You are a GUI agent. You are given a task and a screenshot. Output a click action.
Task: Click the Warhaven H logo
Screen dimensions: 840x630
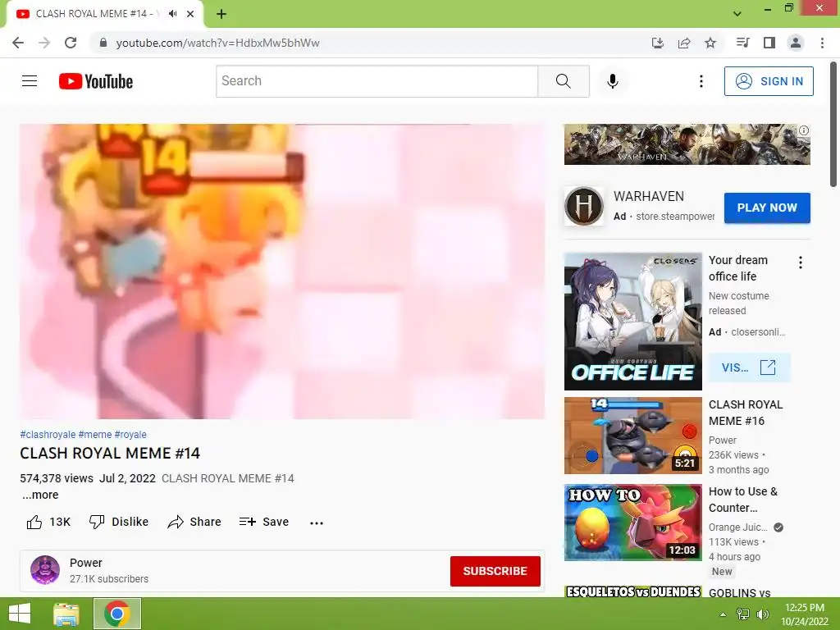pyautogui.click(x=584, y=206)
